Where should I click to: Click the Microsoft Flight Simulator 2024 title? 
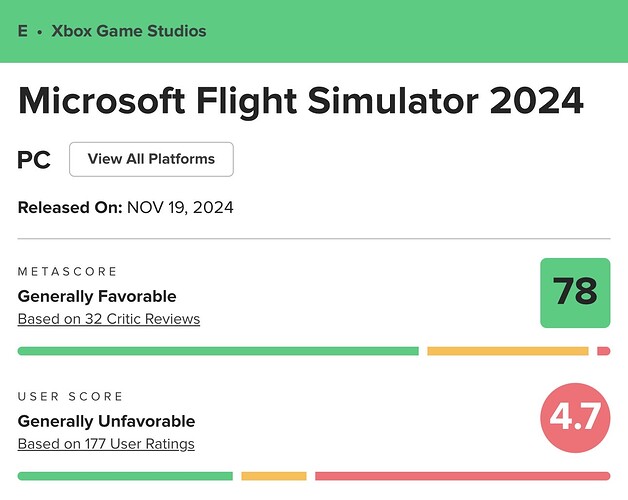[301, 102]
